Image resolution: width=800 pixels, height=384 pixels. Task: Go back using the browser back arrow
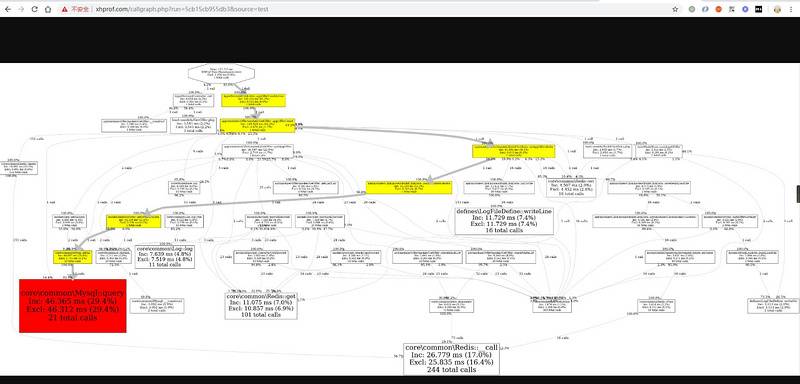click(8, 9)
